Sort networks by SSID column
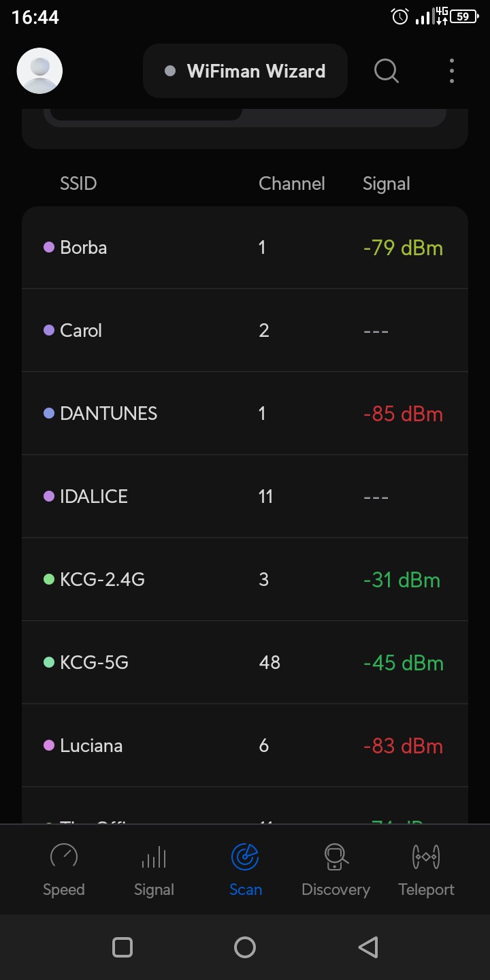The width and height of the screenshot is (490, 980). [78, 184]
